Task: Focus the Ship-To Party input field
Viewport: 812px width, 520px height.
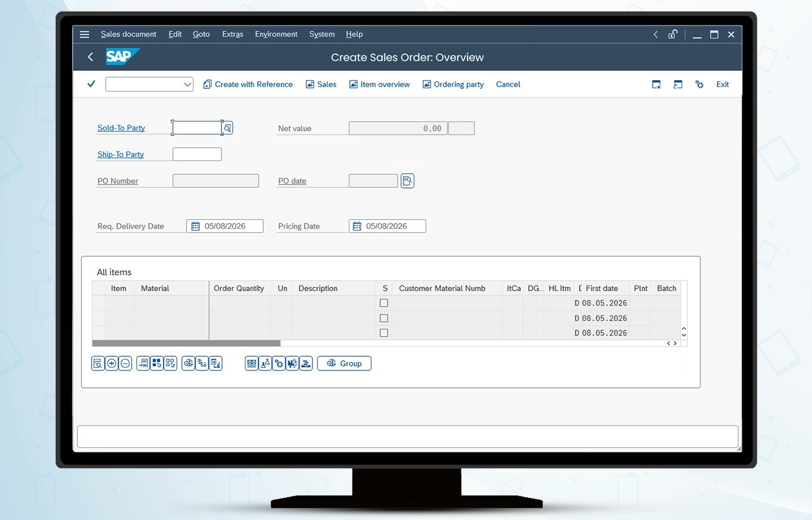Action: 197,155
